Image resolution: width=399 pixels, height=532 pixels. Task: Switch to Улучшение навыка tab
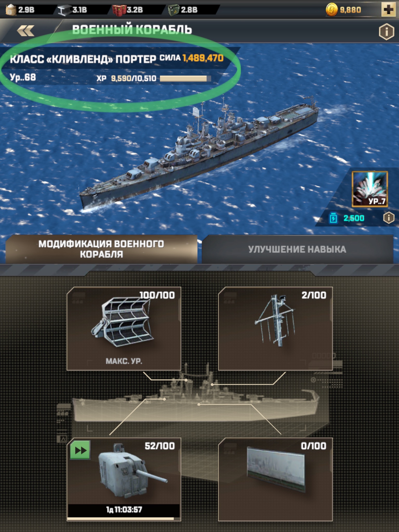[297, 249]
